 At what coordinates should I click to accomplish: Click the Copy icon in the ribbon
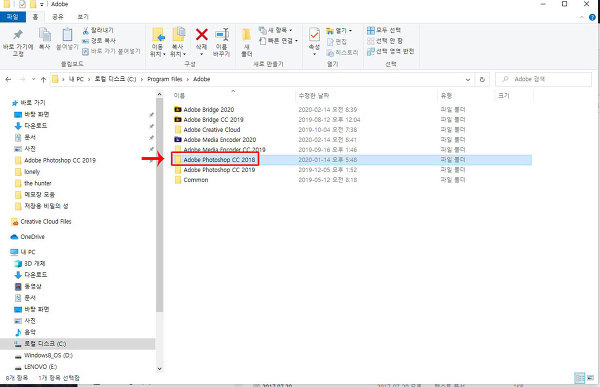(45, 35)
